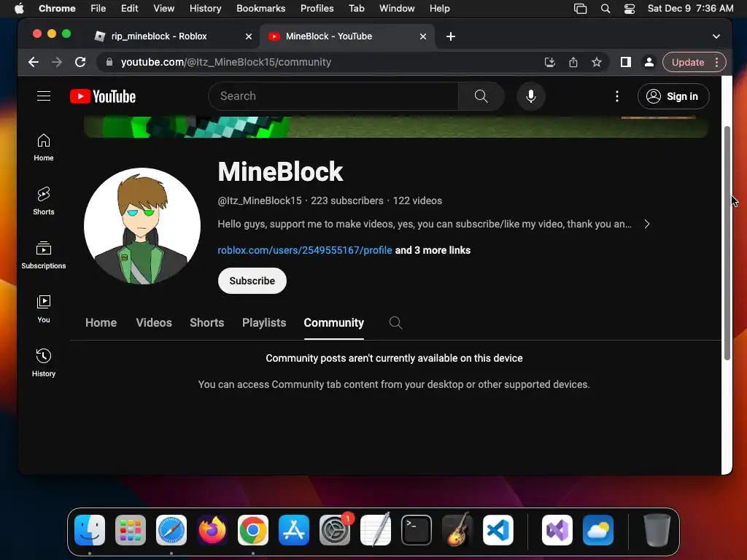This screenshot has height=560, width=747.
Task: Open the History menu in menu bar
Action: 205,9
